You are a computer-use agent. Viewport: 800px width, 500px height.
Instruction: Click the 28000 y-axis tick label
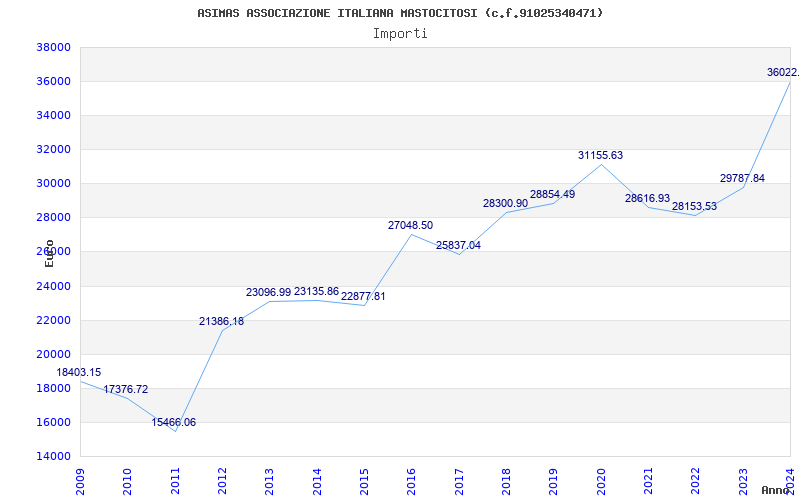[53, 218]
